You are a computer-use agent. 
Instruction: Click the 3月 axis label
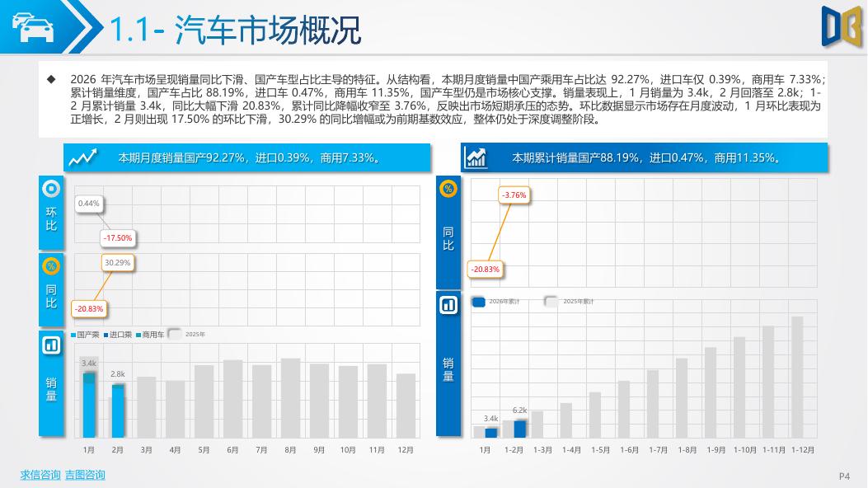pos(146,450)
